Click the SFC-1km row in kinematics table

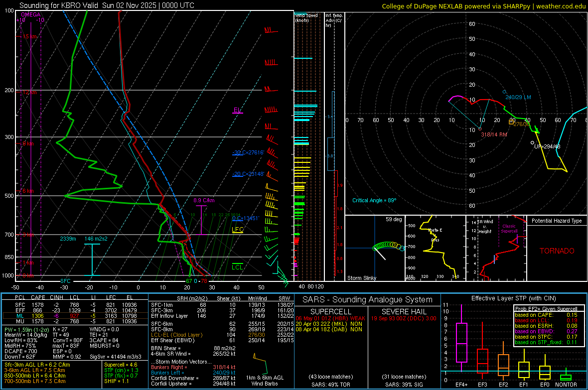[222, 305]
